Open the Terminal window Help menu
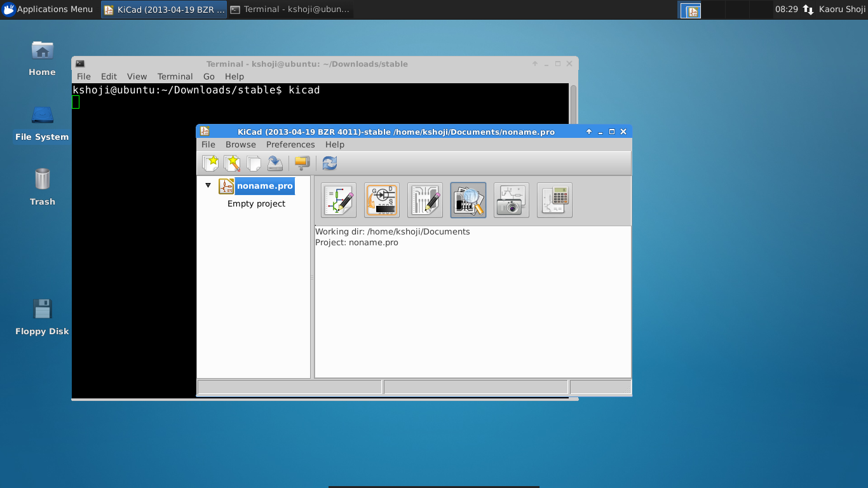 pos(234,76)
